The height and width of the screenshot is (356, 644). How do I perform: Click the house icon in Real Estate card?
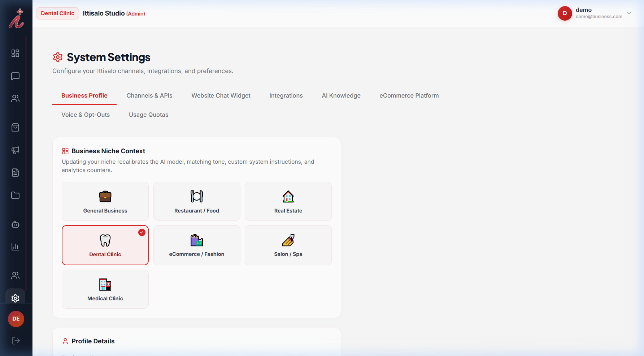pyautogui.click(x=288, y=197)
